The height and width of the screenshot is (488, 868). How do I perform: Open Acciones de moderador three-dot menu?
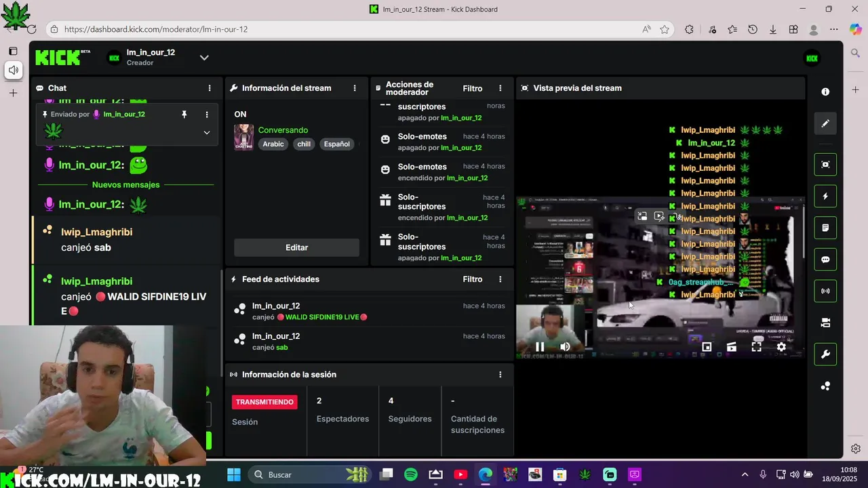click(500, 88)
